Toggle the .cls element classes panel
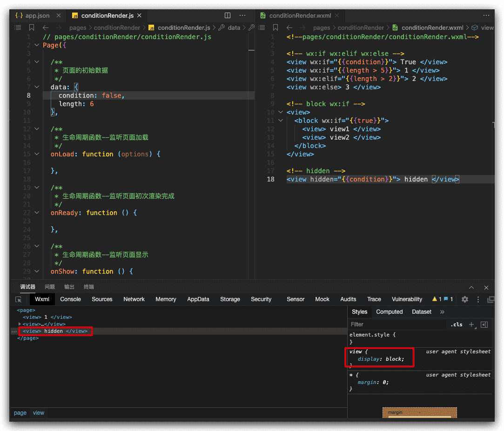The width and height of the screenshot is (504, 431). (x=457, y=324)
